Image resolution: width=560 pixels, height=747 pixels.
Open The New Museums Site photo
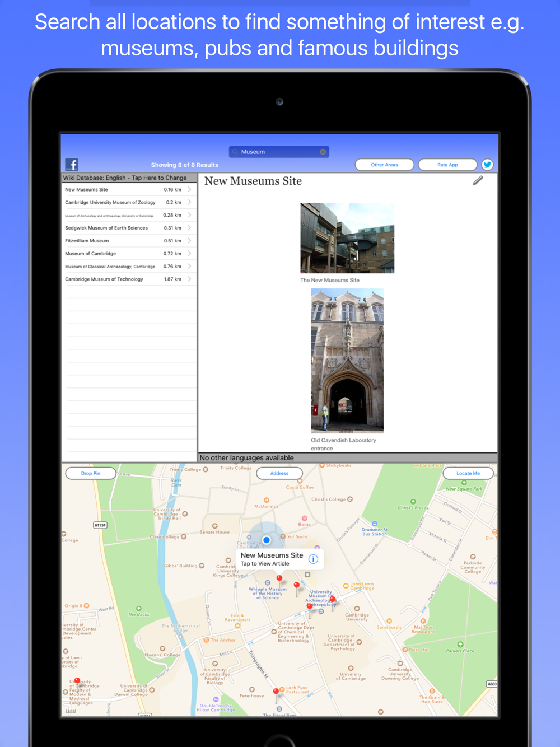click(x=347, y=238)
